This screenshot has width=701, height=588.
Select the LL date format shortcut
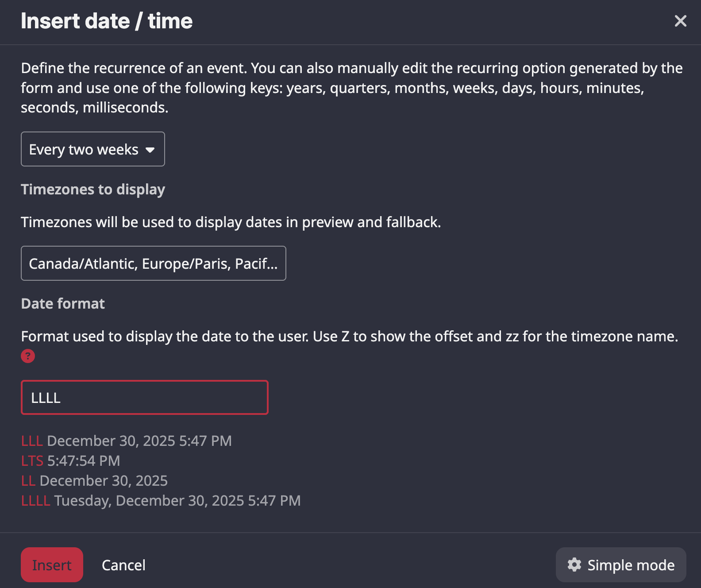coord(28,481)
